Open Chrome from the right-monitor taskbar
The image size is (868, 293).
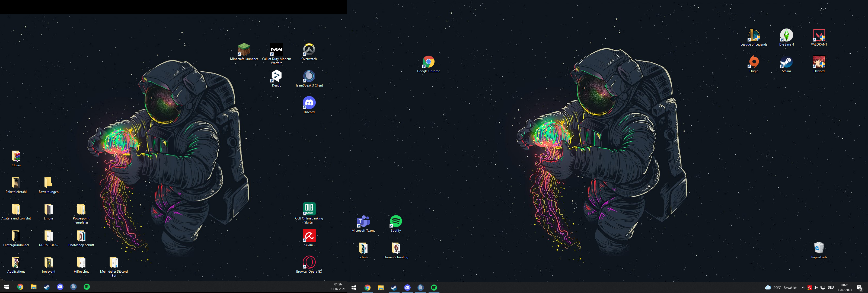coord(367,288)
